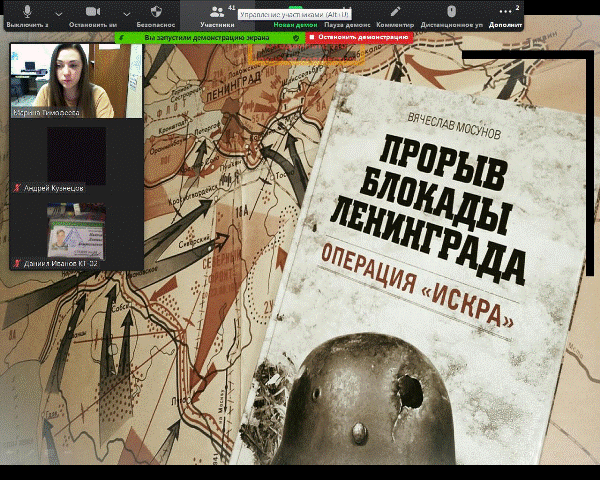Select Даниил Иванов КТ-32 video tile

(x=76, y=230)
